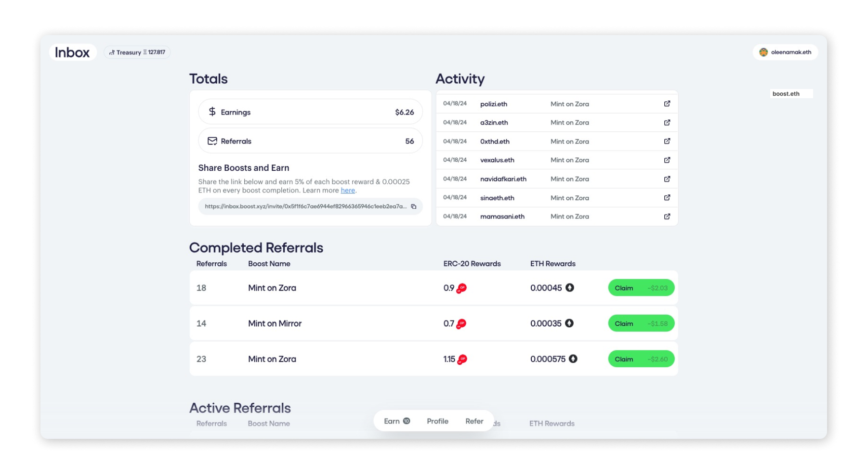868x474 pixels.
Task: Expand the a3zin.eth activity entry
Action: coord(667,122)
